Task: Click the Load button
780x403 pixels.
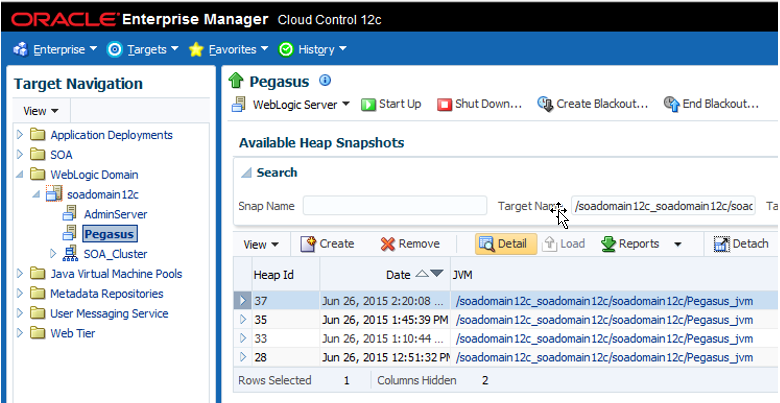Action: [564, 244]
